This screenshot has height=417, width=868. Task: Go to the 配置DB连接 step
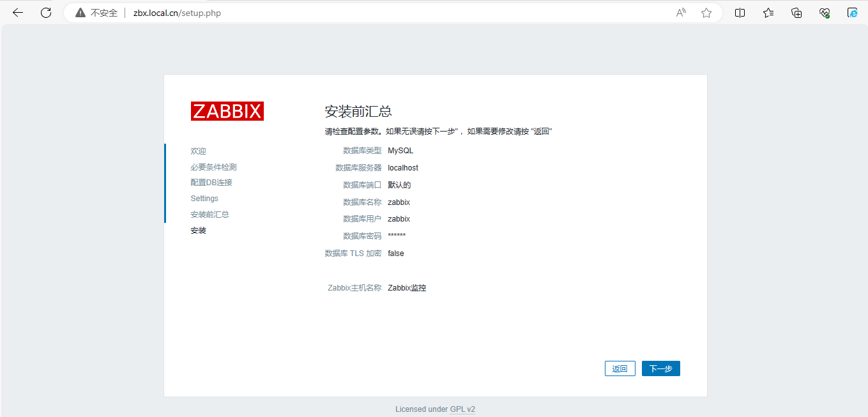(x=211, y=183)
